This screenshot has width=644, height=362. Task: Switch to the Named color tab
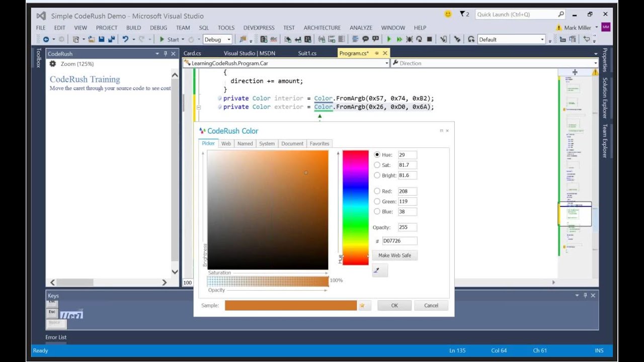tap(245, 143)
